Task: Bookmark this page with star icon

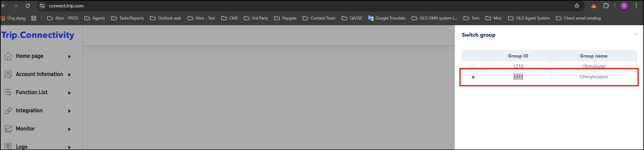Action: coord(577,6)
